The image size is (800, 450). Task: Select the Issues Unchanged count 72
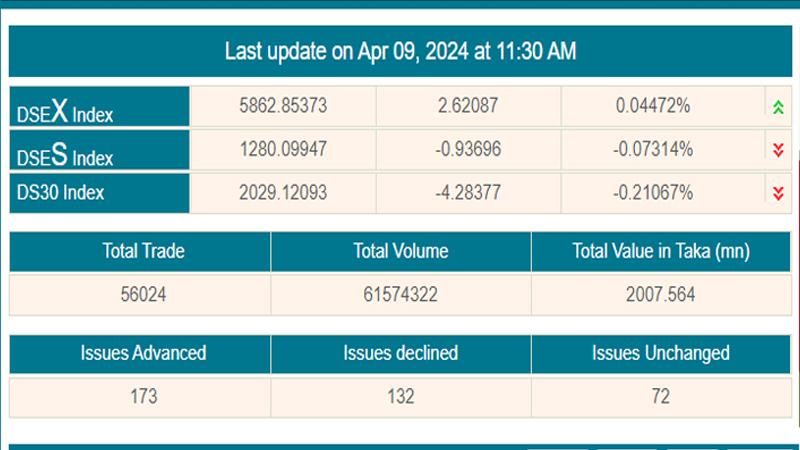tap(660, 396)
